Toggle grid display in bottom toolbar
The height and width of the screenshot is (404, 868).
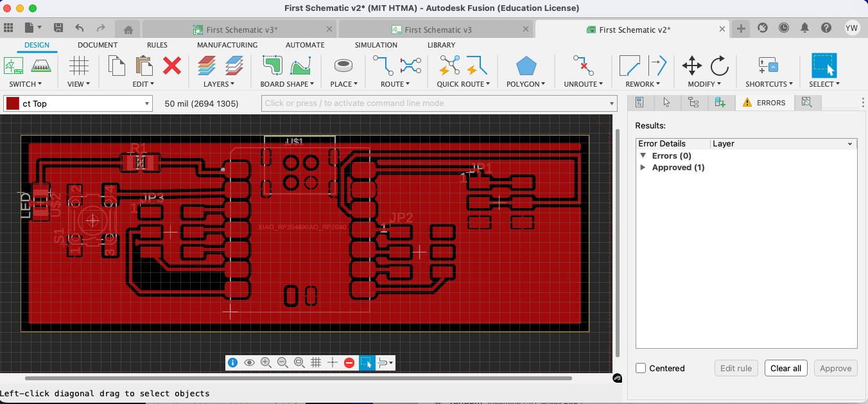click(x=316, y=363)
